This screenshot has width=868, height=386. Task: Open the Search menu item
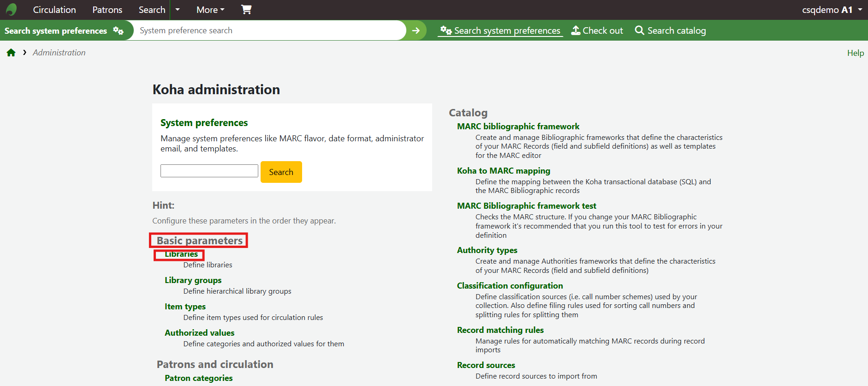tap(152, 10)
